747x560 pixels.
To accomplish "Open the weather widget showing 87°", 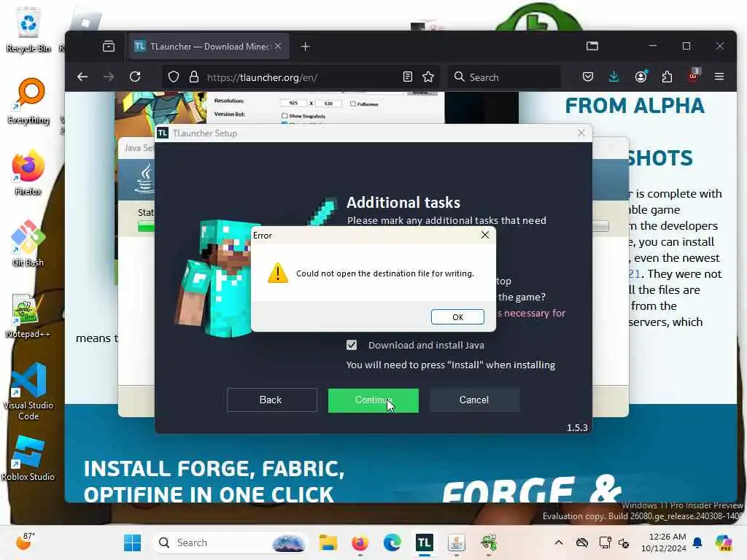I will [26, 542].
